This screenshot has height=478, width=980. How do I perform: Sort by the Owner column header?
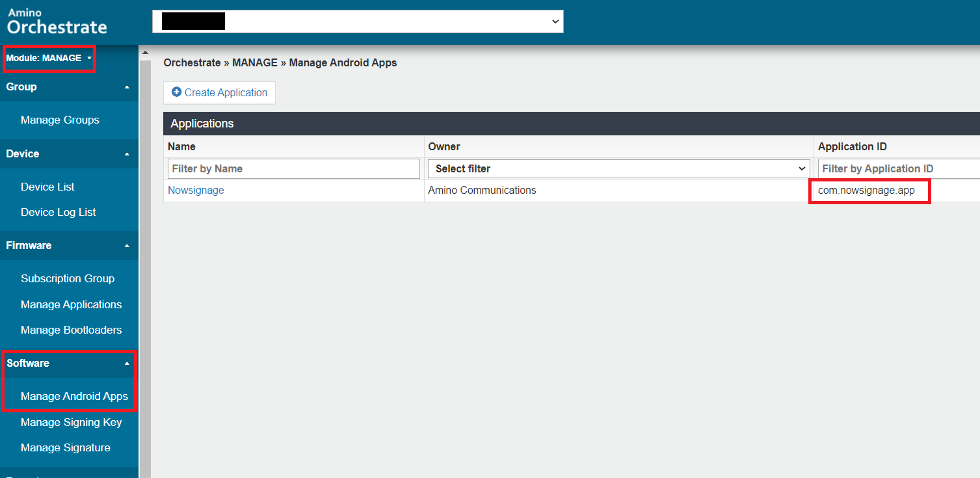[x=444, y=146]
